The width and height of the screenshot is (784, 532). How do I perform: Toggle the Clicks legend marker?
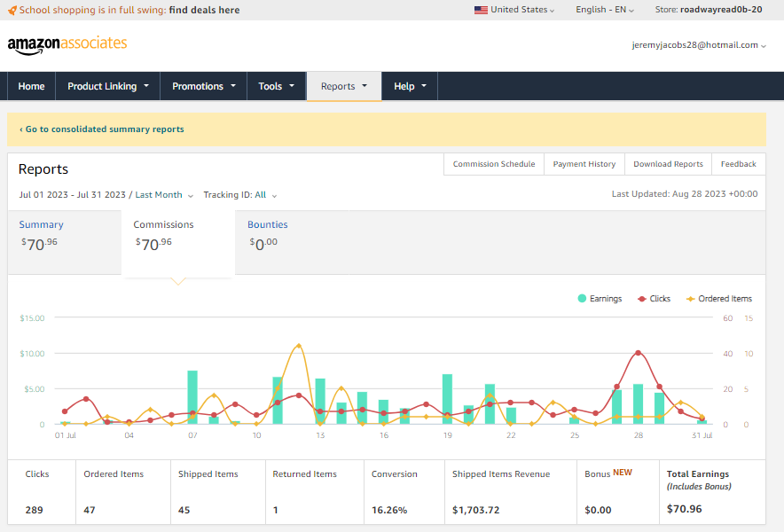[642, 299]
